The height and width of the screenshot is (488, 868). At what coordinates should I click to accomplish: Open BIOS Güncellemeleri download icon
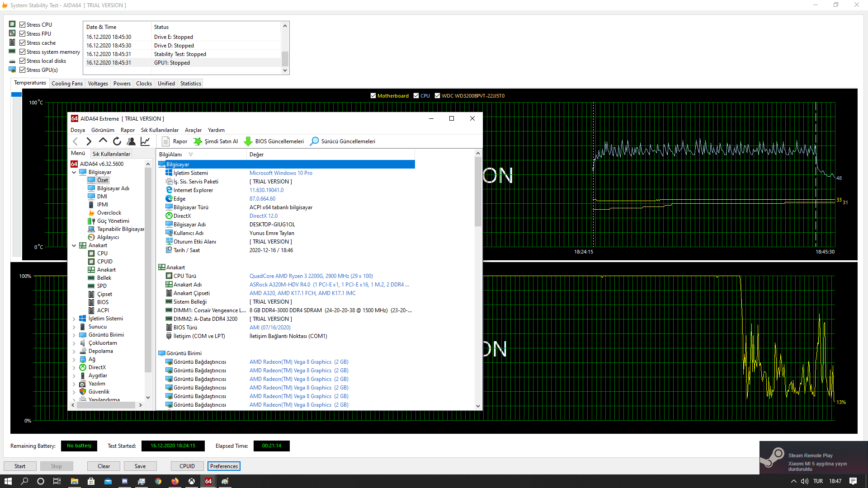(x=248, y=141)
